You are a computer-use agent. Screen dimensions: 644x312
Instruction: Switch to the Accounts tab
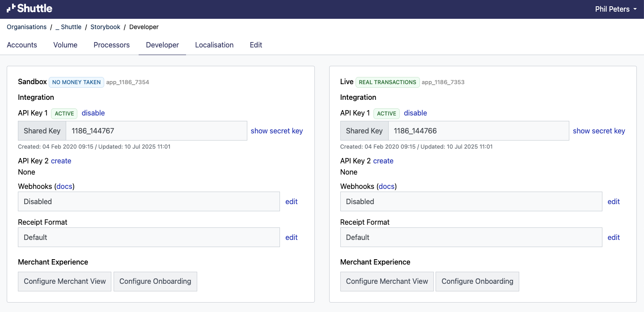[x=22, y=45]
